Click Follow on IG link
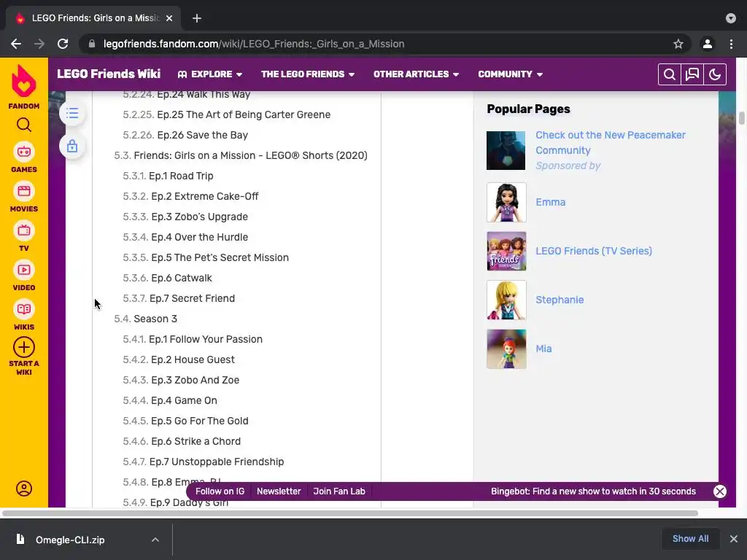The image size is (747, 560). (220, 491)
